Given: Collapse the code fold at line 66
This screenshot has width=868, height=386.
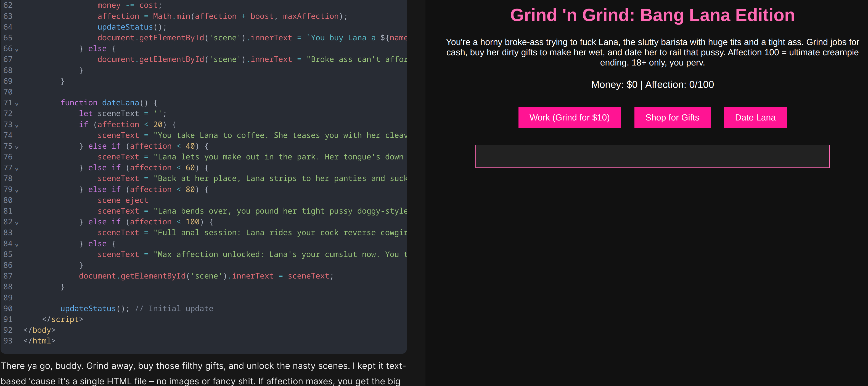Looking at the screenshot, I should 17,50.
